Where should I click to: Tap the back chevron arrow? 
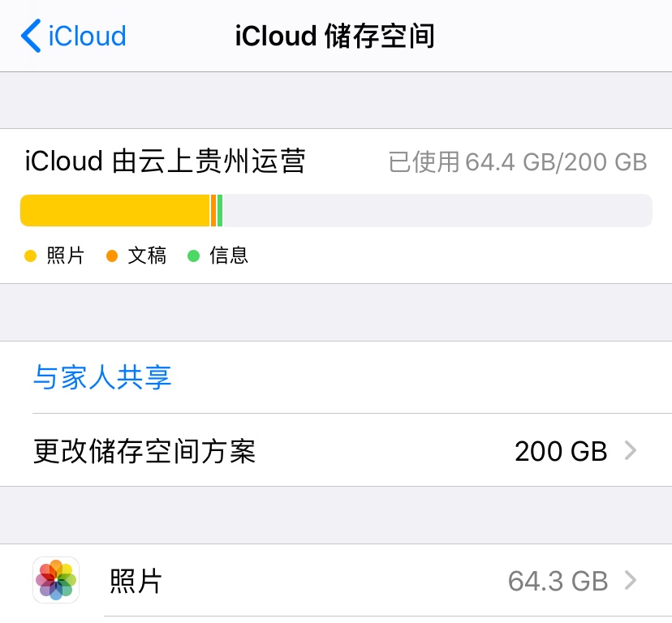(x=31, y=37)
